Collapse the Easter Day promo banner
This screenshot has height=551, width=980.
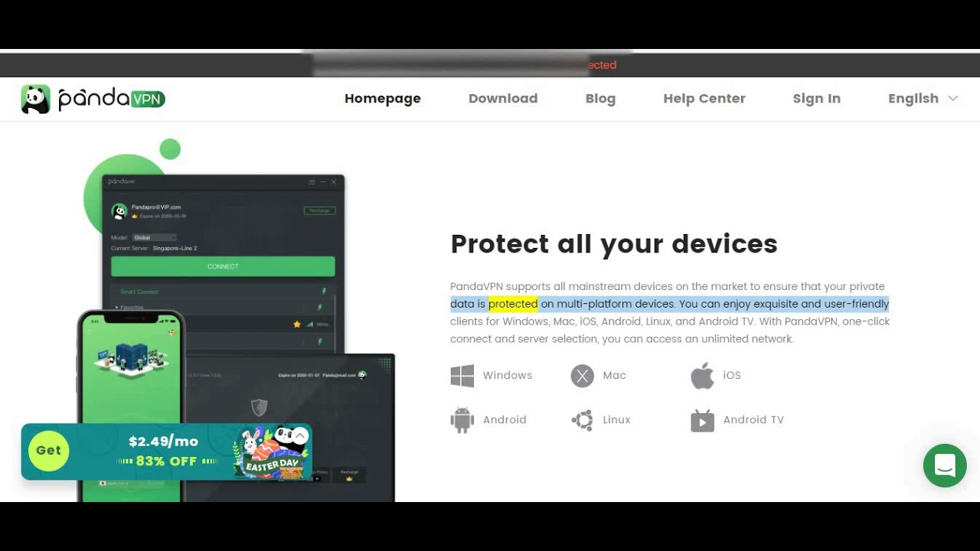(x=300, y=436)
